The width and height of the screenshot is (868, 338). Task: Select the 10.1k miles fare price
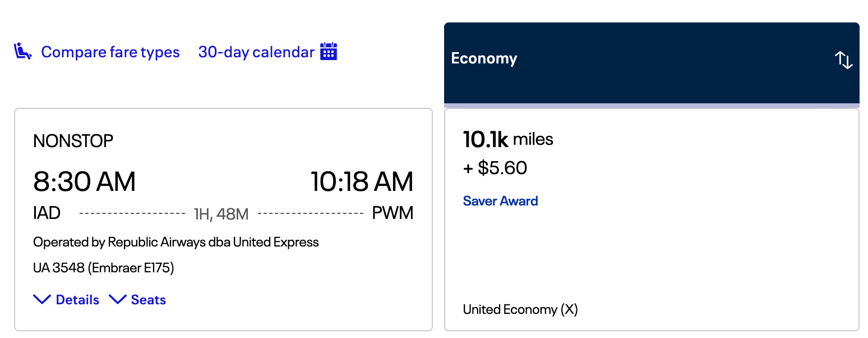pyautogui.click(x=508, y=140)
